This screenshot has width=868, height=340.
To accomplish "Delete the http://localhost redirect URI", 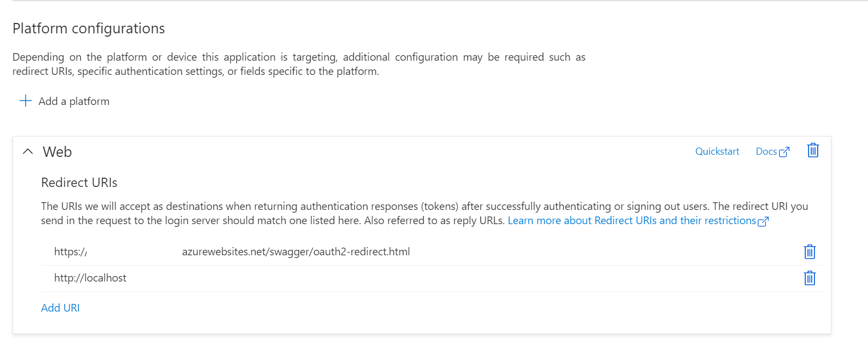I will point(810,278).
